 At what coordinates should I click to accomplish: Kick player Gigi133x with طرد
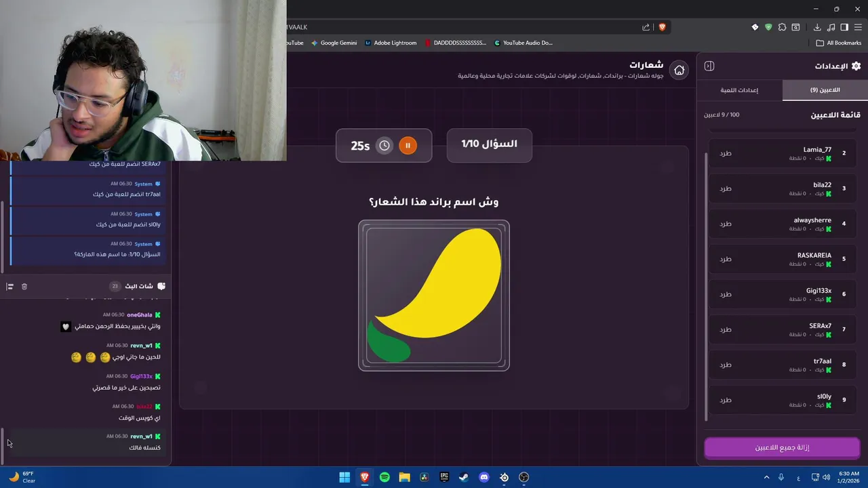tap(726, 294)
